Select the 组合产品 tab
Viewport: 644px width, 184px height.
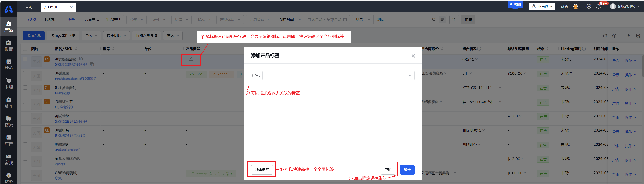[113, 20]
